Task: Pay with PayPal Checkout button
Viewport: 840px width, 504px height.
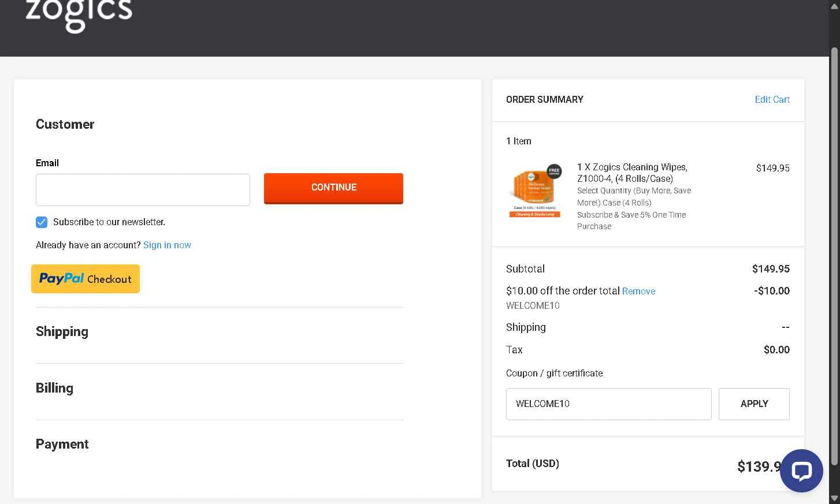Action: click(x=86, y=279)
